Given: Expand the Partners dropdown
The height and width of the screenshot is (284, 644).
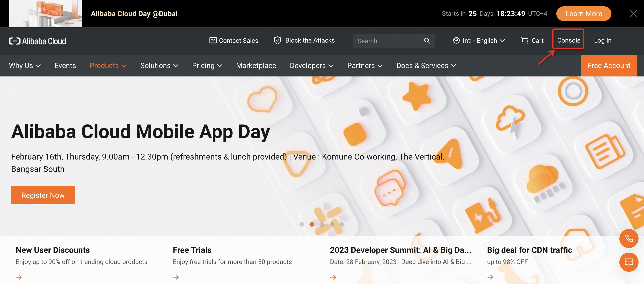Looking at the screenshot, I should point(365,66).
